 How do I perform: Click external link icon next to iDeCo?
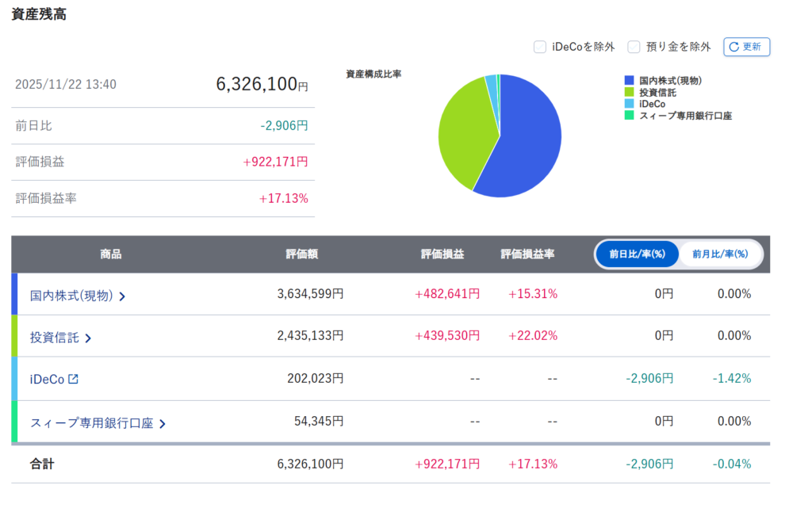tap(74, 379)
